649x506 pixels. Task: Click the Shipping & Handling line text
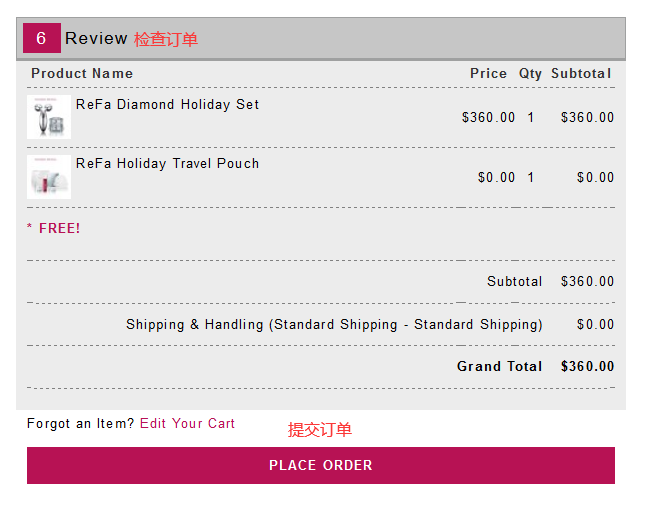coord(334,324)
